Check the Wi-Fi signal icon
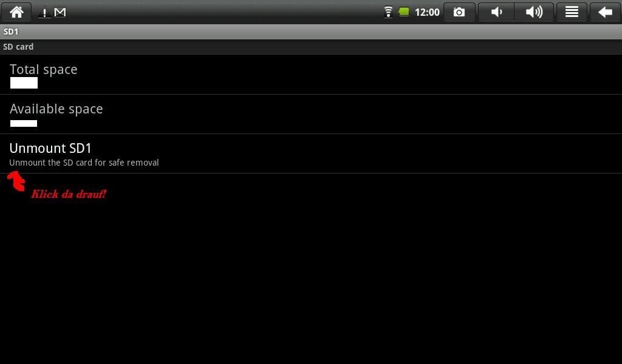622x364 pixels. [388, 12]
